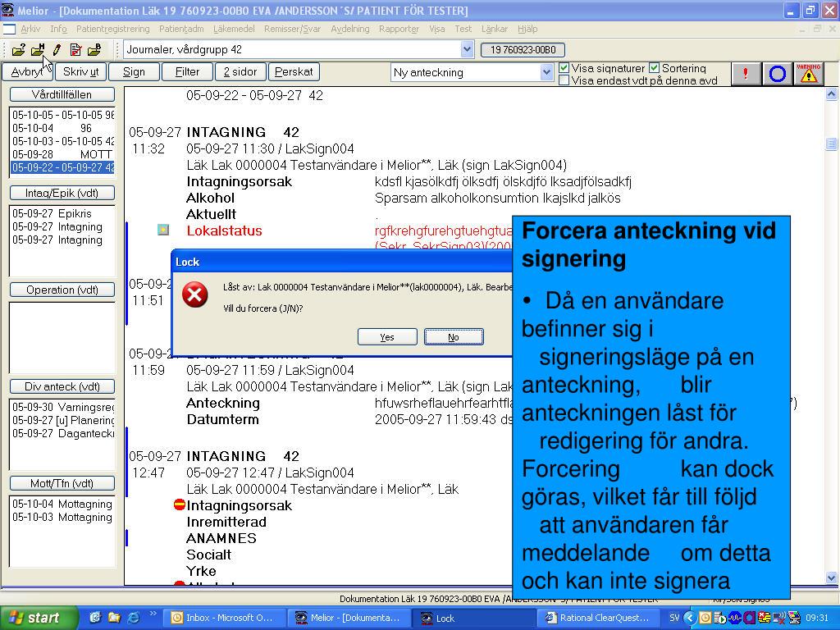Click No in the Lock dialog
Image resolution: width=840 pixels, height=630 pixels.
tap(454, 337)
